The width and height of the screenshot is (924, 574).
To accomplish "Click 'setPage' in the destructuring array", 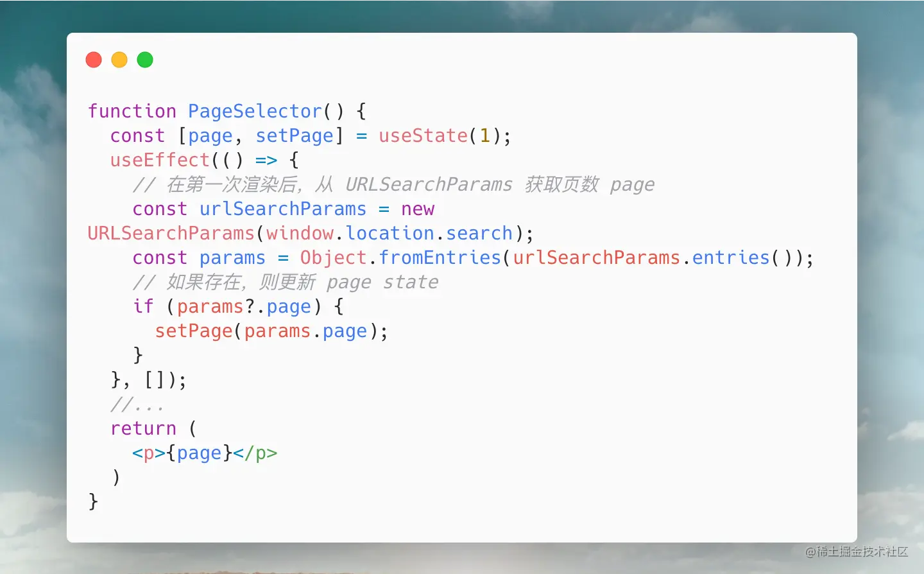I will click(x=295, y=135).
